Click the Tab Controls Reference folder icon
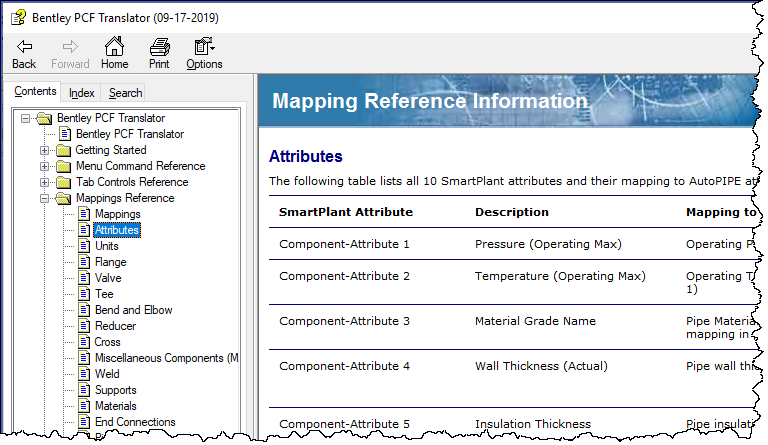The height and width of the screenshot is (445, 768). pos(63,182)
